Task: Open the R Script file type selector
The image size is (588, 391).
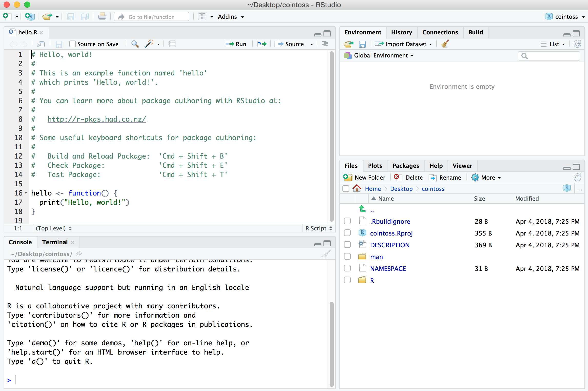Action: (x=319, y=228)
